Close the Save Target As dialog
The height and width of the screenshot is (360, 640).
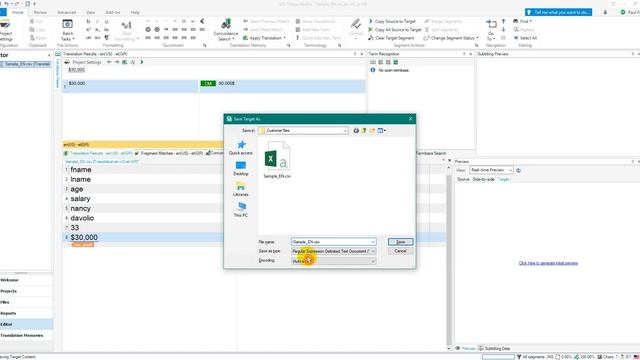[x=411, y=119]
